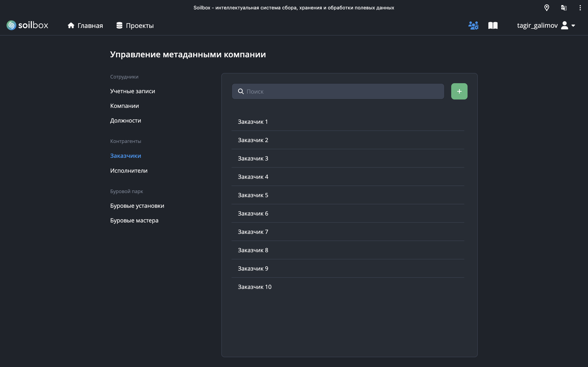Open the open-book reference icon
The height and width of the screenshot is (367, 588).
pyautogui.click(x=493, y=25)
